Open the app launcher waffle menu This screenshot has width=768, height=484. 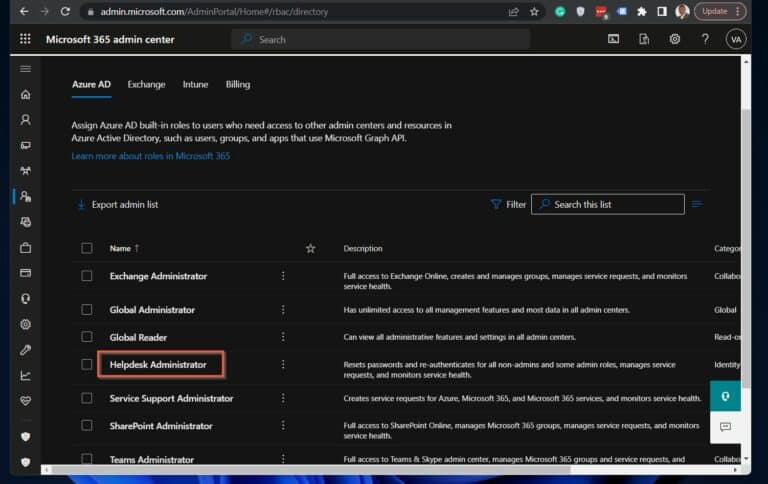click(25, 39)
